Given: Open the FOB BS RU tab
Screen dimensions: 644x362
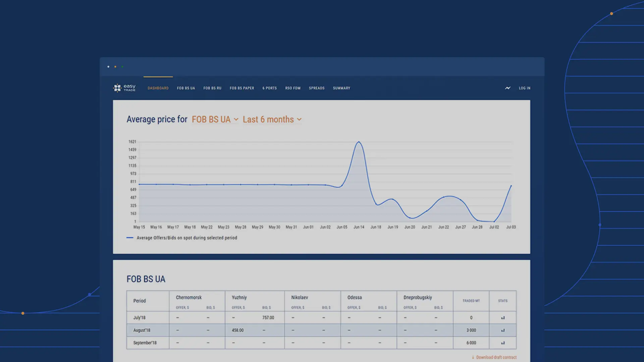Looking at the screenshot, I should tap(212, 88).
